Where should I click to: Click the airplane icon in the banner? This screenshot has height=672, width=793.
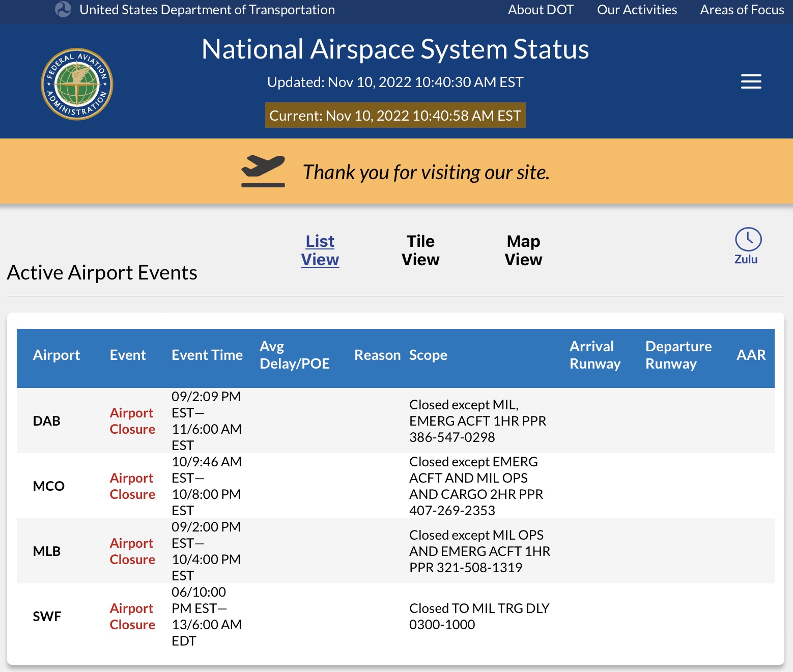click(x=263, y=171)
